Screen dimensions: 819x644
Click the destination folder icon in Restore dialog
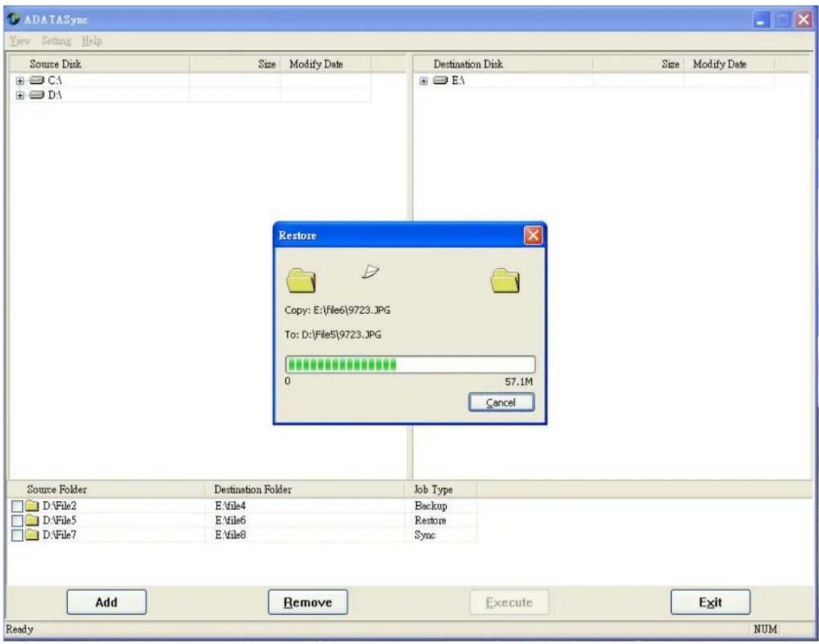(505, 280)
